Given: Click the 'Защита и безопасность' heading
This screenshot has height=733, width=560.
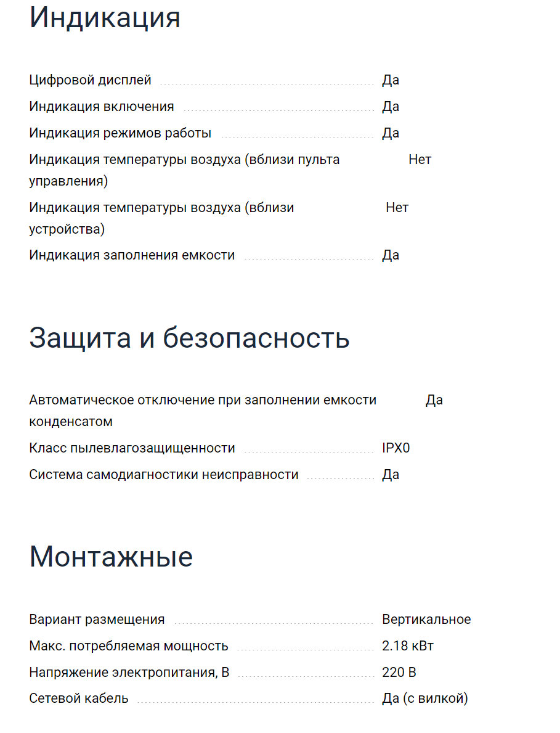Looking at the screenshot, I should (189, 337).
